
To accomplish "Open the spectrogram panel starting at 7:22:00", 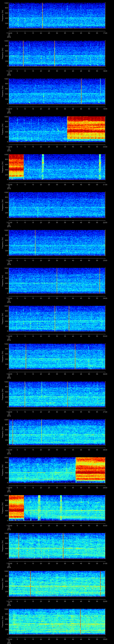I will [57, 243].
